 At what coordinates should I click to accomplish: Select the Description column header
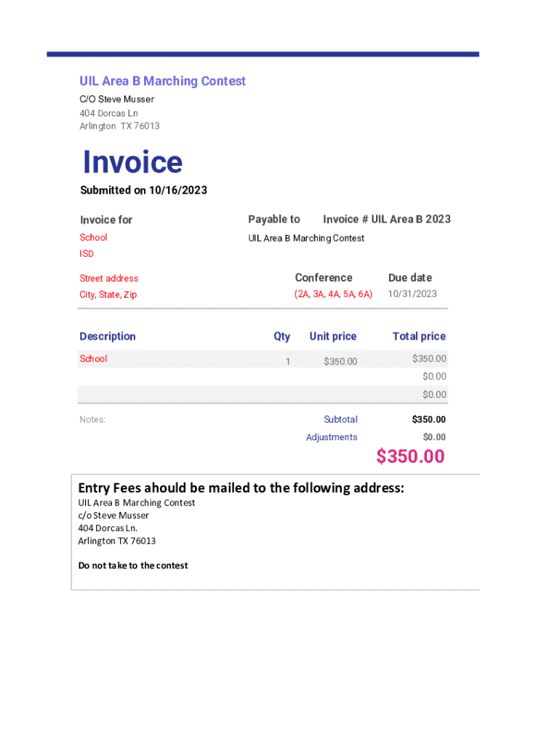108,336
